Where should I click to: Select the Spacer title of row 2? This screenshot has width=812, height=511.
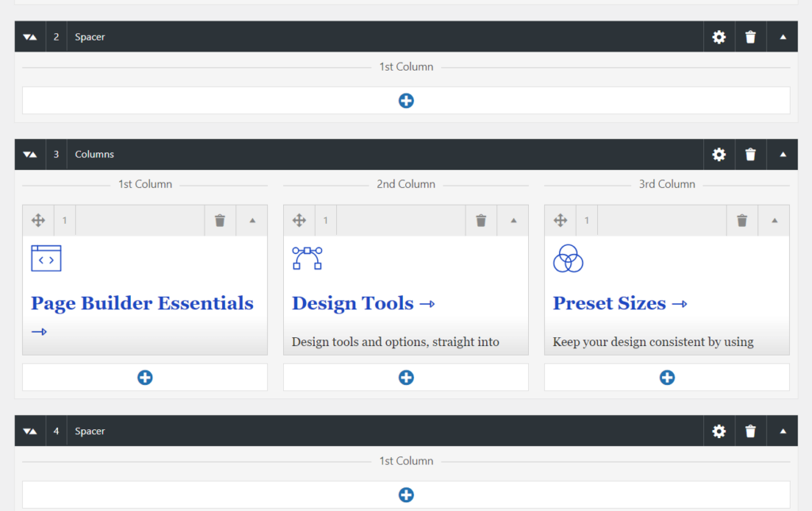90,36
